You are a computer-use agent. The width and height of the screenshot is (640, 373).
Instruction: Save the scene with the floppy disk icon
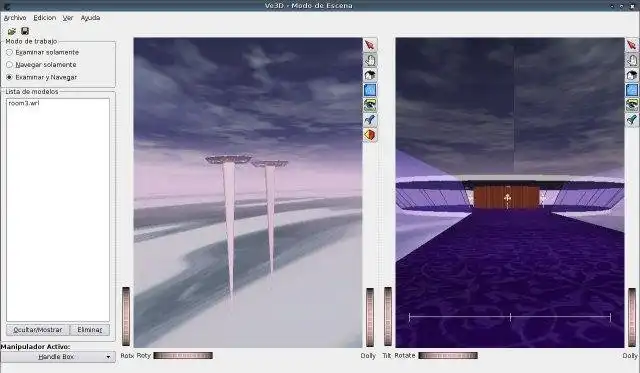(x=25, y=31)
